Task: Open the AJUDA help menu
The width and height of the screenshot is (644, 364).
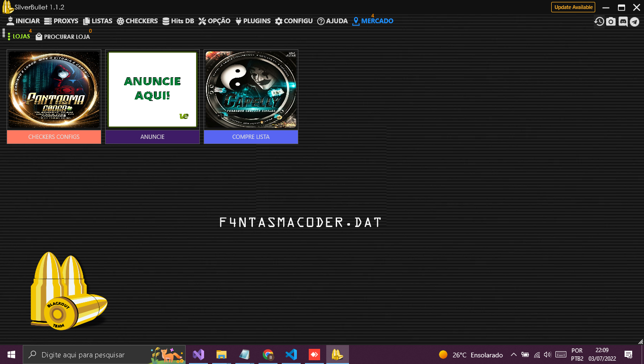Action: 332,21
